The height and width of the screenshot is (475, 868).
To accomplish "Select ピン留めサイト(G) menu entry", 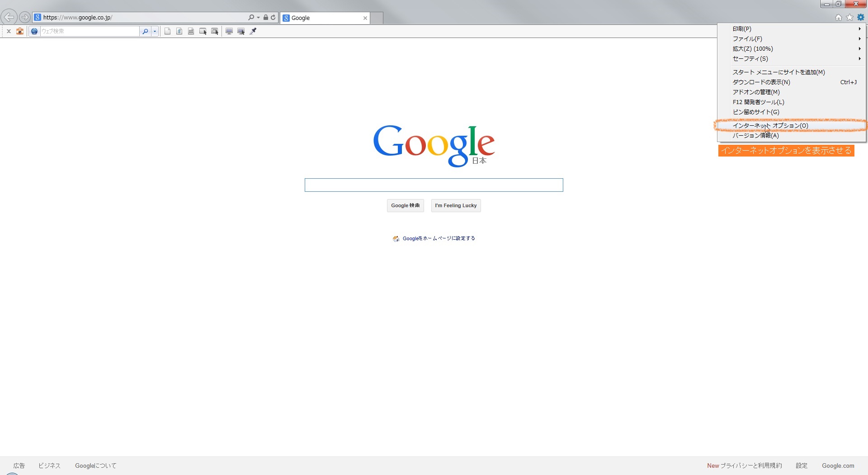I will 792,112.
